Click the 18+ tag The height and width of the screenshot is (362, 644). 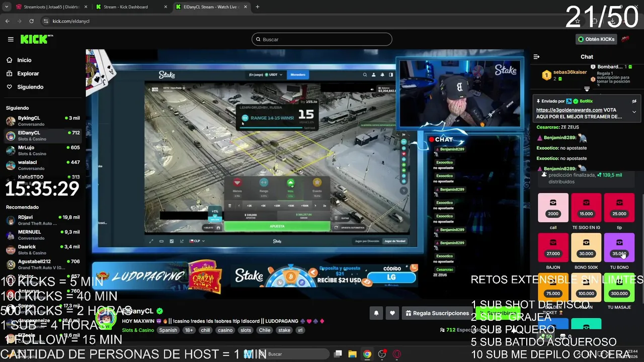[189, 330]
